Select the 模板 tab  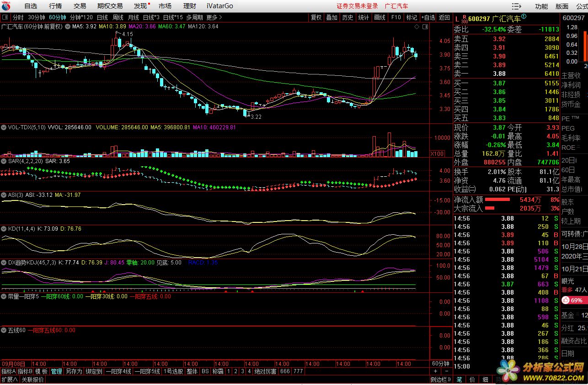pos(41,371)
